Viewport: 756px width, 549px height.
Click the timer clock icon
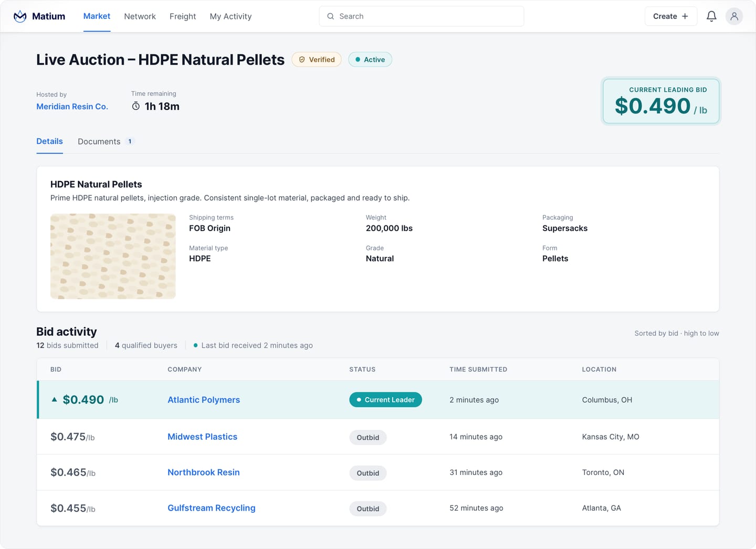pos(136,106)
